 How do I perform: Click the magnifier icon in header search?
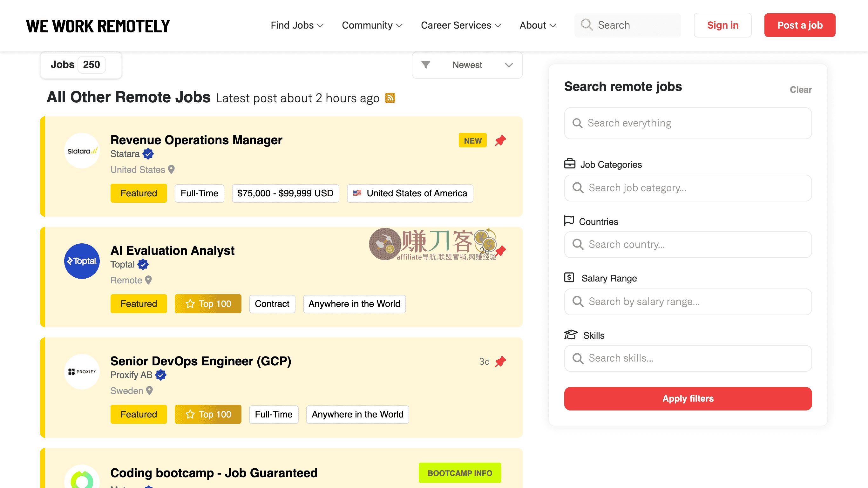pyautogui.click(x=587, y=24)
